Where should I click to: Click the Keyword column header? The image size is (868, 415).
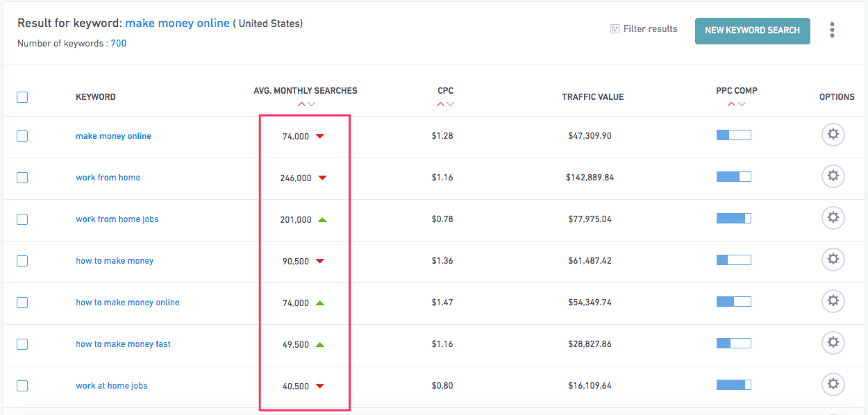[x=96, y=97]
